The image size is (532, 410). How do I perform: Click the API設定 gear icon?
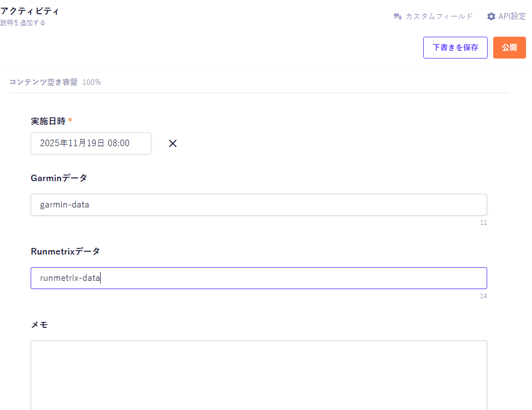click(x=491, y=16)
